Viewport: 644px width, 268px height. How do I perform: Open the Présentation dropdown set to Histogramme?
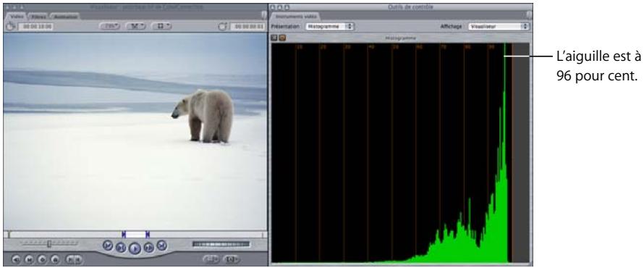tap(330, 26)
